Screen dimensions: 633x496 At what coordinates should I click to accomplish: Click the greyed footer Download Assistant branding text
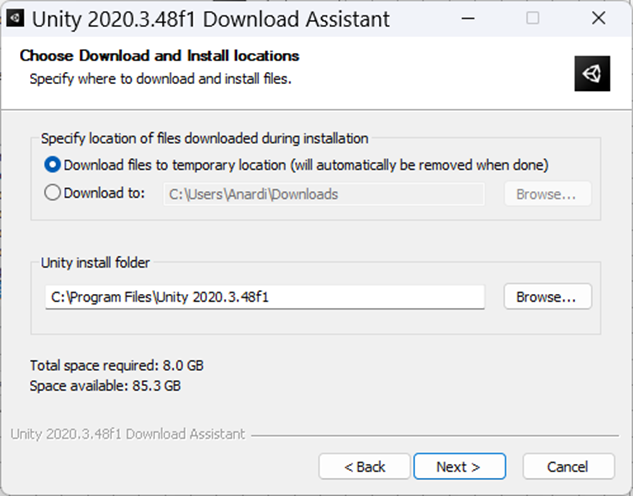point(128,434)
